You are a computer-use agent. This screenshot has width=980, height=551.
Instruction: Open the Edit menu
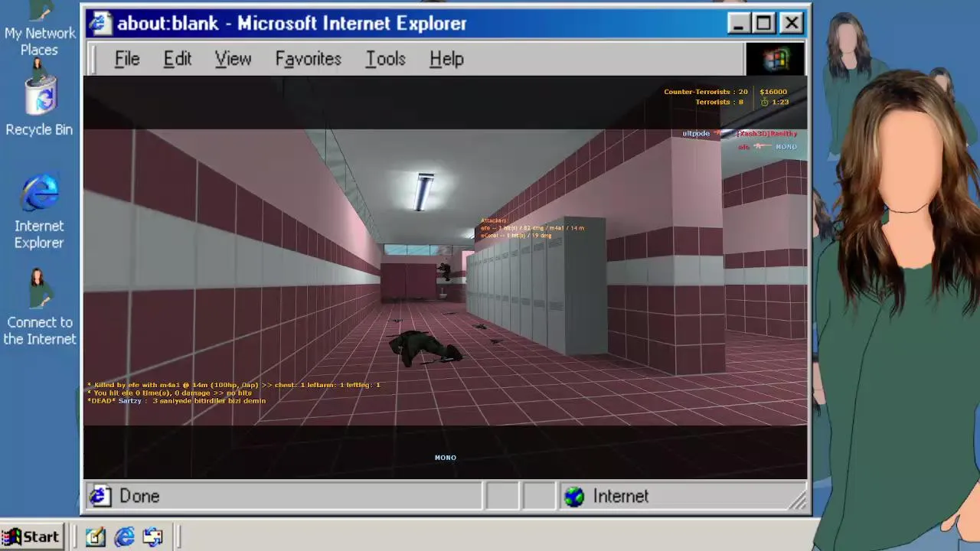[x=177, y=59]
